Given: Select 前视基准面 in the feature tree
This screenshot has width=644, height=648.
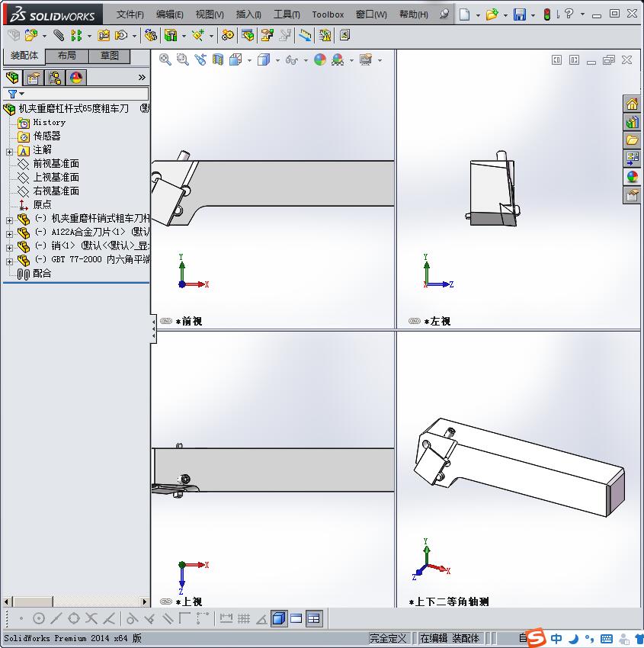Looking at the screenshot, I should pos(56,164).
